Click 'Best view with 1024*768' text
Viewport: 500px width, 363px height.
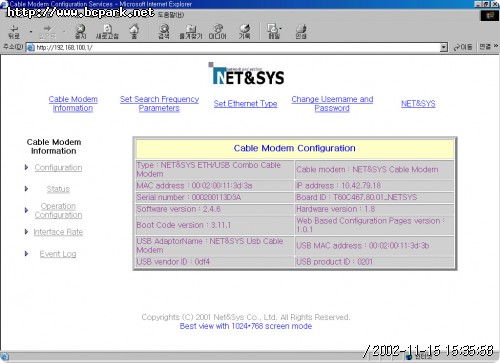tap(246, 326)
